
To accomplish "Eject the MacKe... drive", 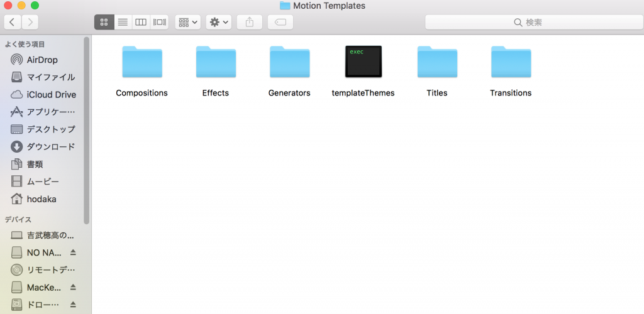I will pos(73,288).
